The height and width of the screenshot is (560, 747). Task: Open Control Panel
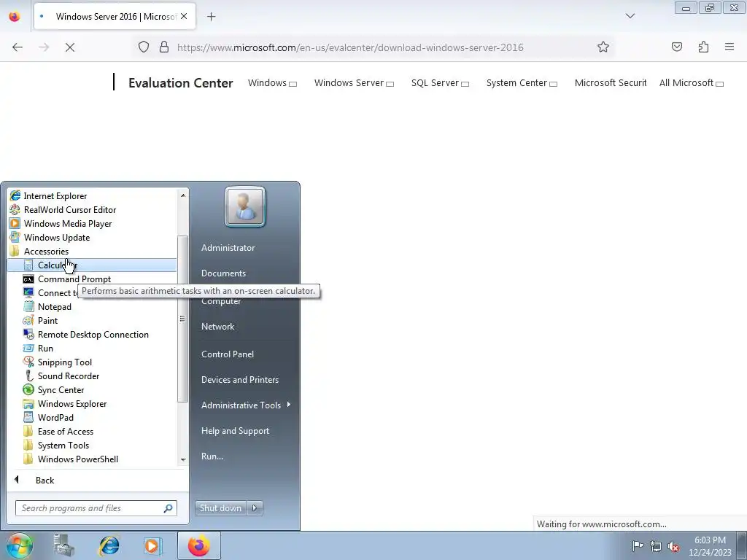pyautogui.click(x=228, y=354)
